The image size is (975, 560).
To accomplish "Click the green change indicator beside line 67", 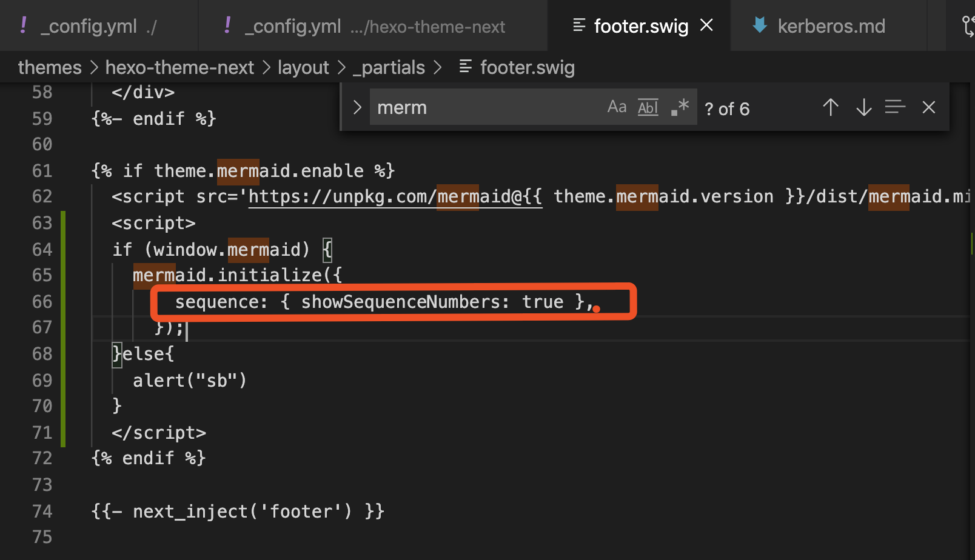I will coord(63,327).
